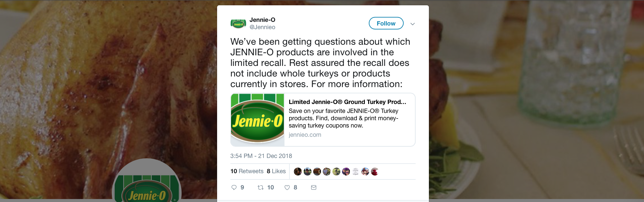Expand the tweet options chevron menu
Image resolution: width=644 pixels, height=202 pixels.
(x=413, y=24)
